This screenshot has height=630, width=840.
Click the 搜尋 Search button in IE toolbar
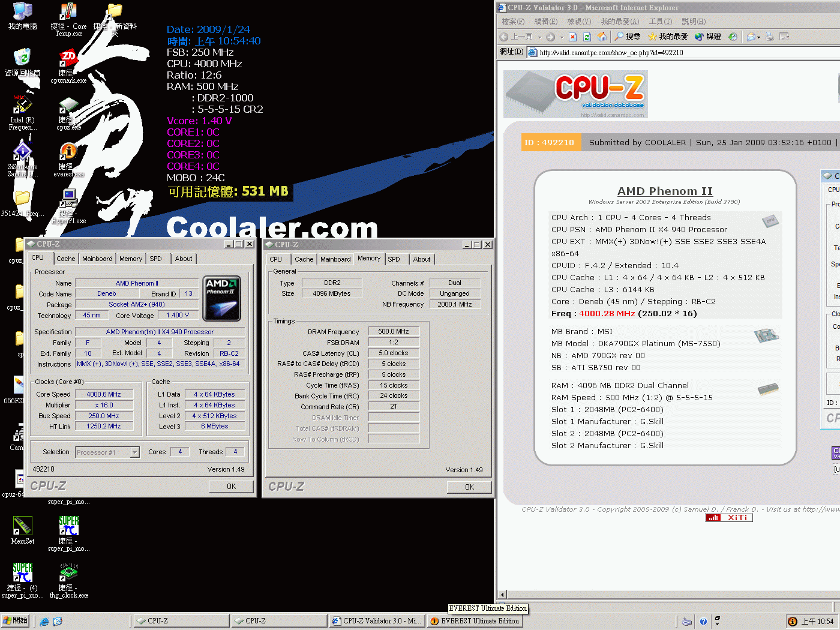(627, 37)
